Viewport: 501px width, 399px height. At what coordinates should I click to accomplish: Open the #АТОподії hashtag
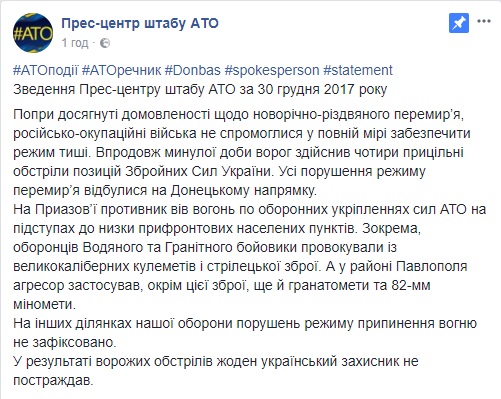(45, 70)
